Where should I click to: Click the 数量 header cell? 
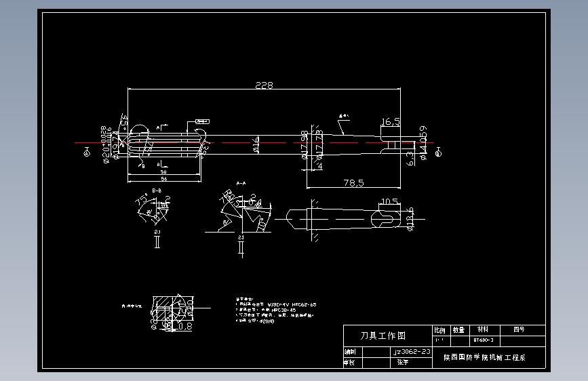coord(460,330)
